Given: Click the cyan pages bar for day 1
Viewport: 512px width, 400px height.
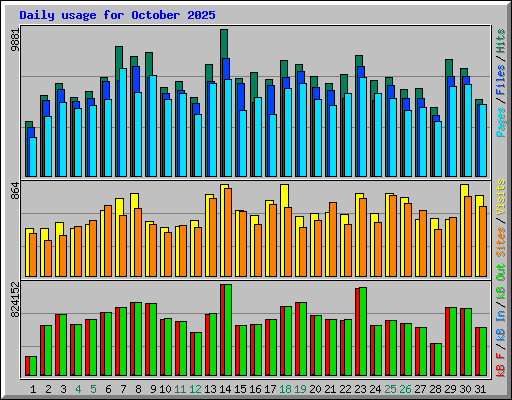Looking at the screenshot, I should [33, 157].
